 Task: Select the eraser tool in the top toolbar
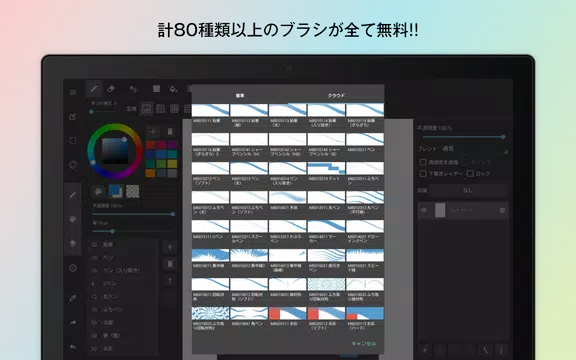[111, 89]
